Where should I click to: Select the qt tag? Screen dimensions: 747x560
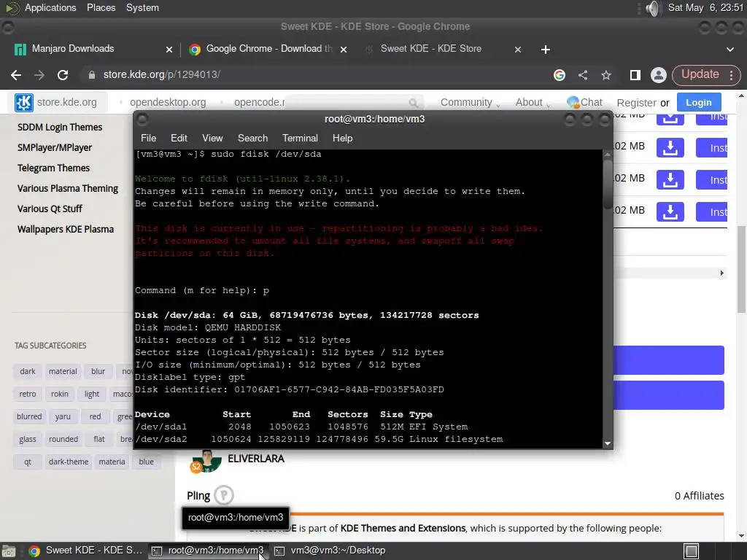tap(28, 462)
